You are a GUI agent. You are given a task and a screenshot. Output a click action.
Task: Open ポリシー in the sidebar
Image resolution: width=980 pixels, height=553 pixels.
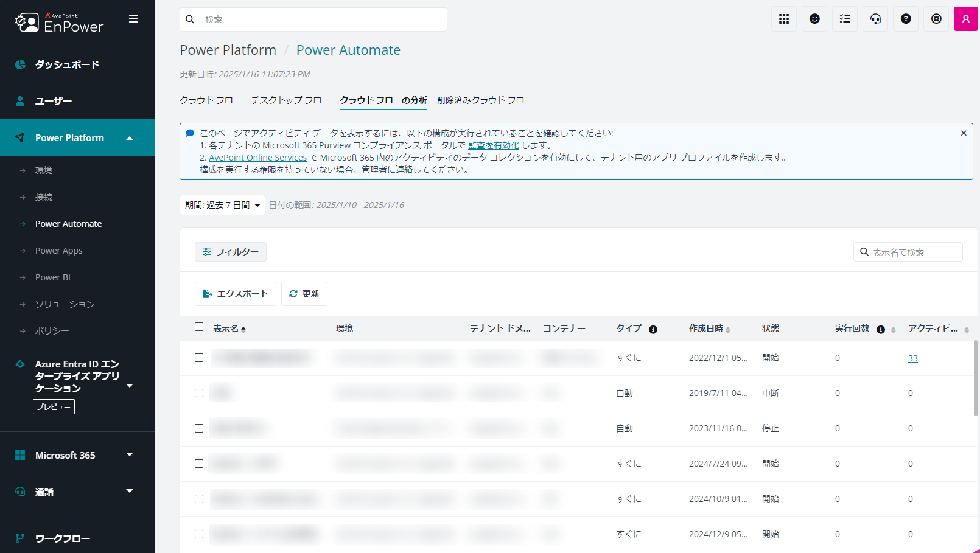52,331
